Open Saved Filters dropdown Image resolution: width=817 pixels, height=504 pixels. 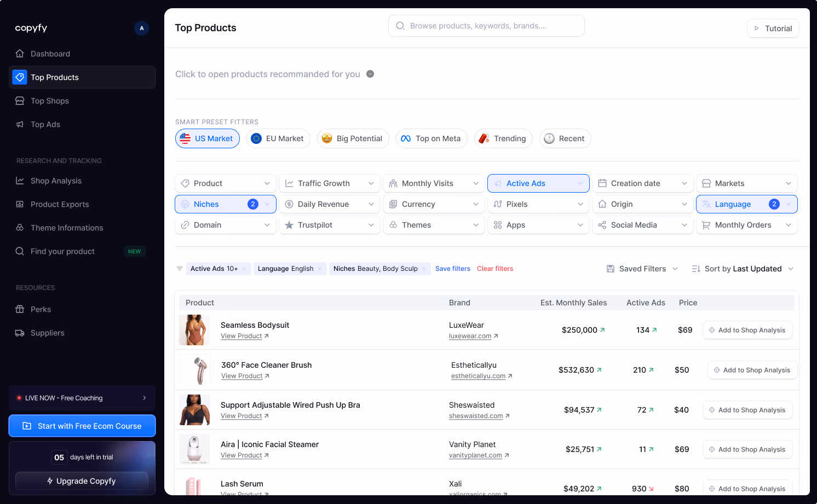click(642, 269)
